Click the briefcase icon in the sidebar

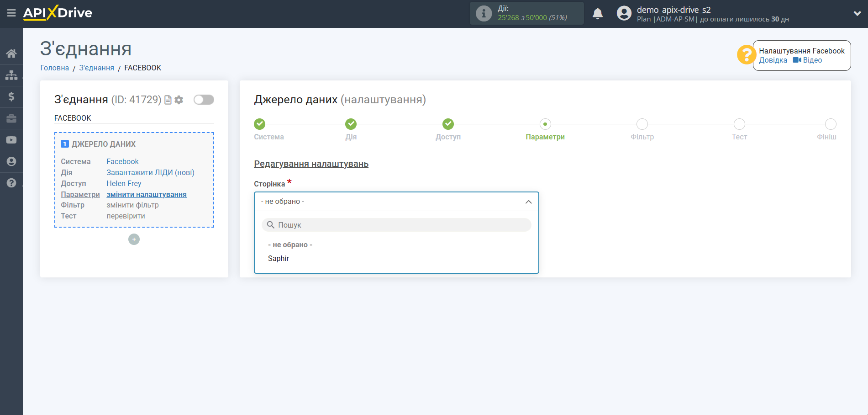coord(11,118)
